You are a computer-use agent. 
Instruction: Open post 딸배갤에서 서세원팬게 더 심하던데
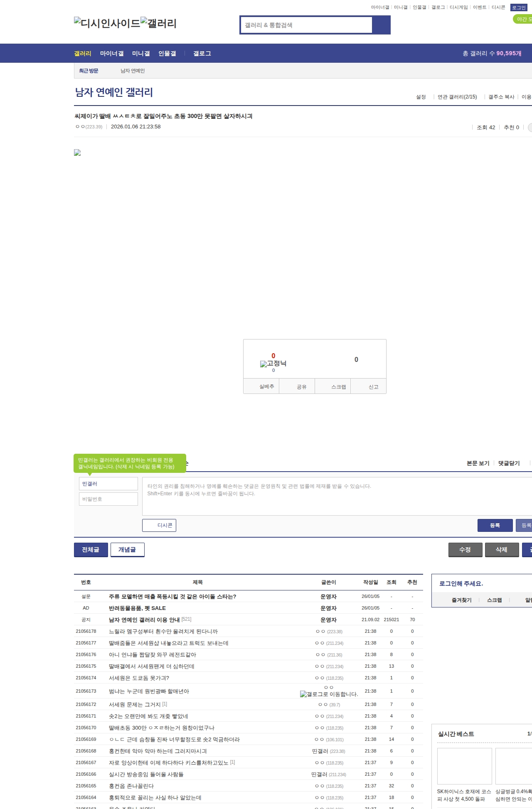pos(152,666)
